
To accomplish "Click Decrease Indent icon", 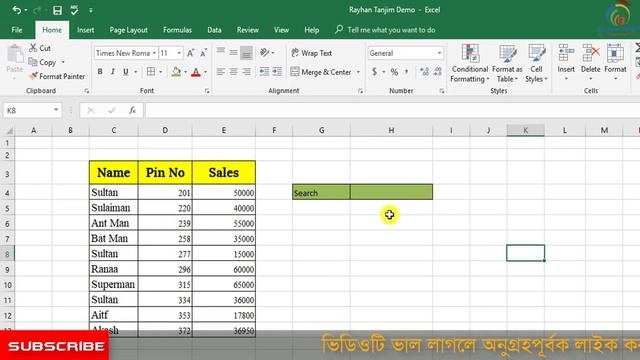I will (x=264, y=72).
